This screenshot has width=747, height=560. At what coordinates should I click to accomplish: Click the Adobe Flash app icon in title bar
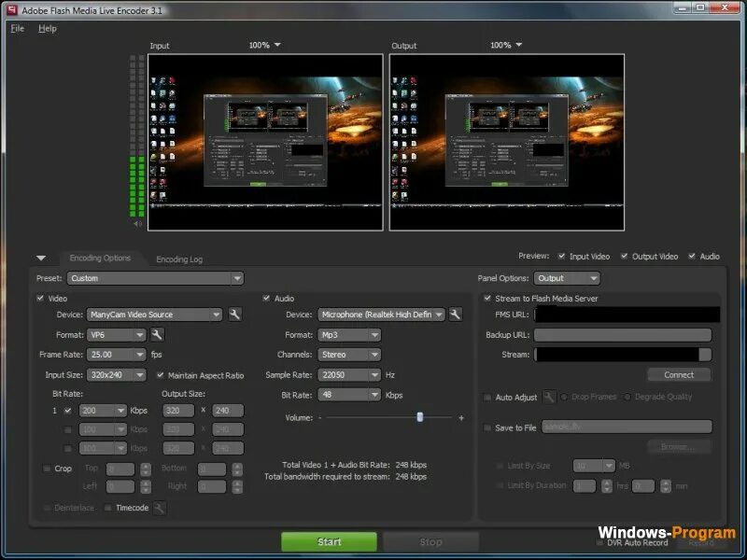11,10
